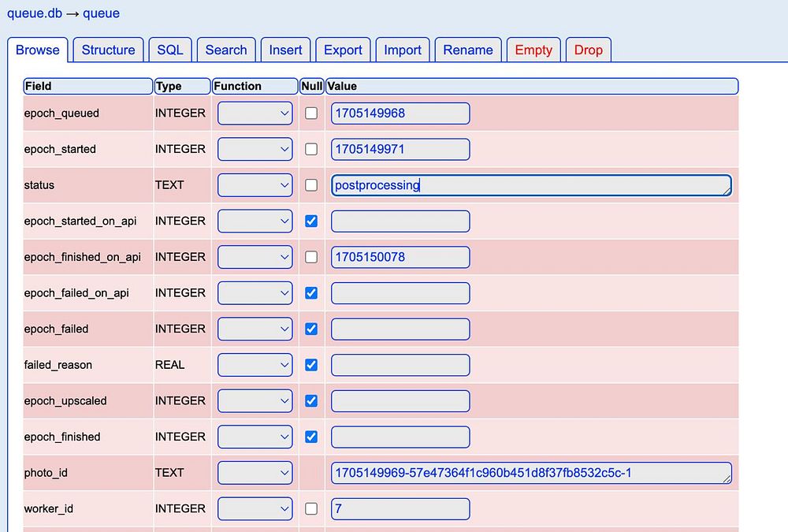Open the Search tab
788x532 pixels.
[x=226, y=50]
